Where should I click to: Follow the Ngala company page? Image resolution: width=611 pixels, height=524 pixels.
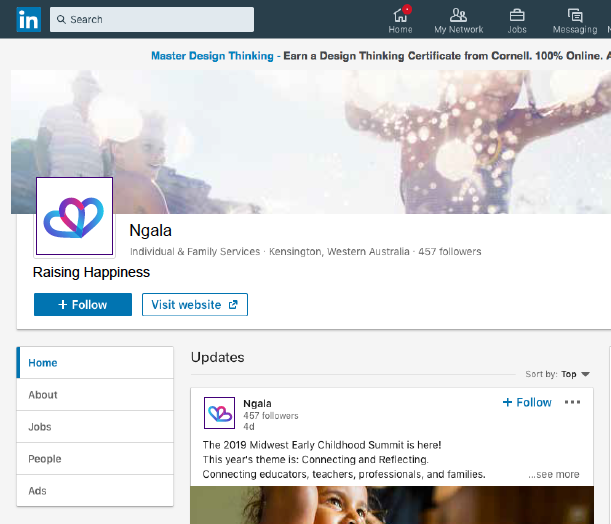coord(83,304)
